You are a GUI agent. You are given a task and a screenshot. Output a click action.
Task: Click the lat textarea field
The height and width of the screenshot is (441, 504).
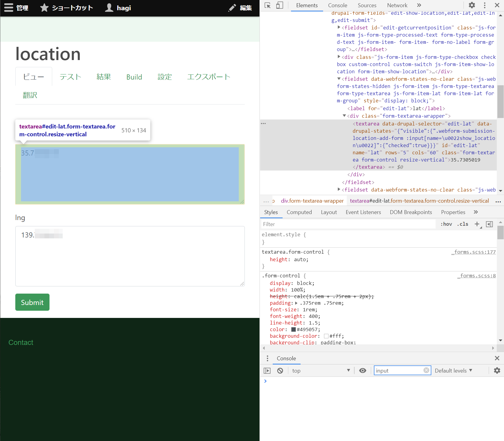coord(130,174)
